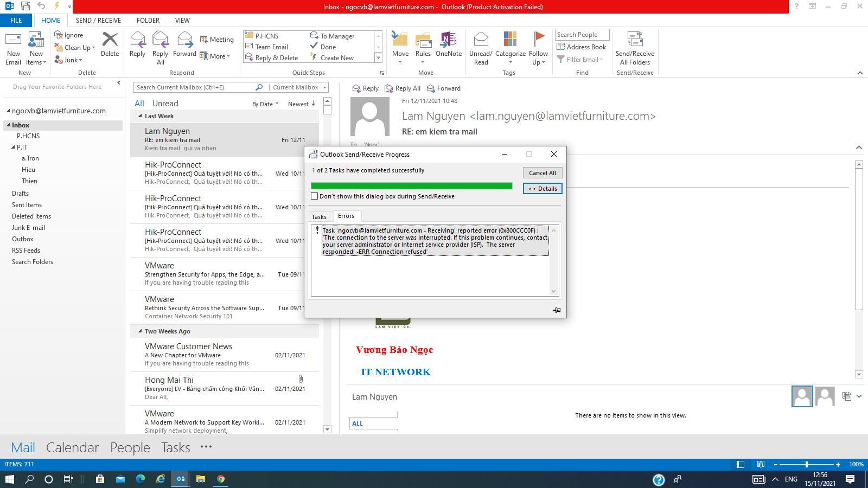Screen dimensions: 868x488
Task: Switch to Calendar view
Action: coord(72,447)
